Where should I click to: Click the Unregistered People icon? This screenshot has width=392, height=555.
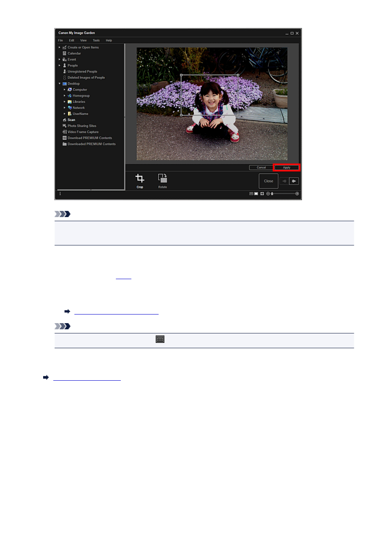(65, 72)
